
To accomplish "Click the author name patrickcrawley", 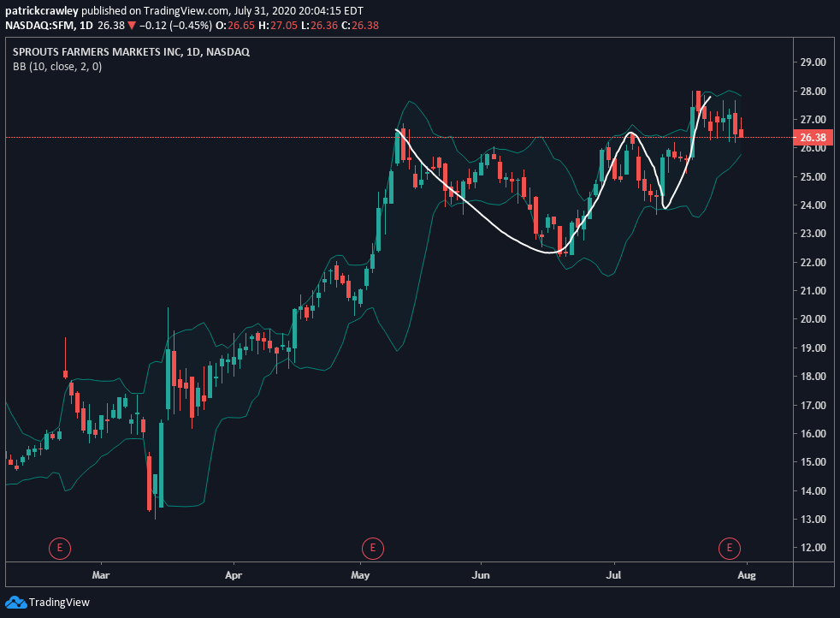I will (x=42, y=11).
